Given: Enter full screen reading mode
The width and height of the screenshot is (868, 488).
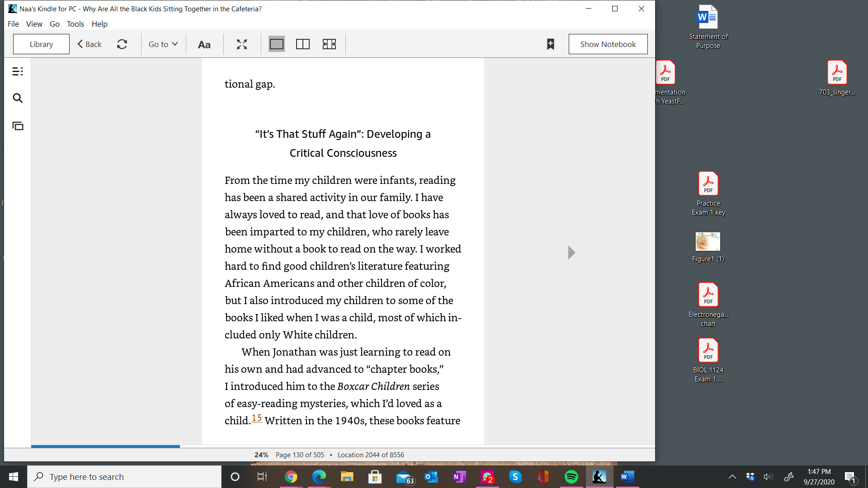Looking at the screenshot, I should click(x=242, y=44).
